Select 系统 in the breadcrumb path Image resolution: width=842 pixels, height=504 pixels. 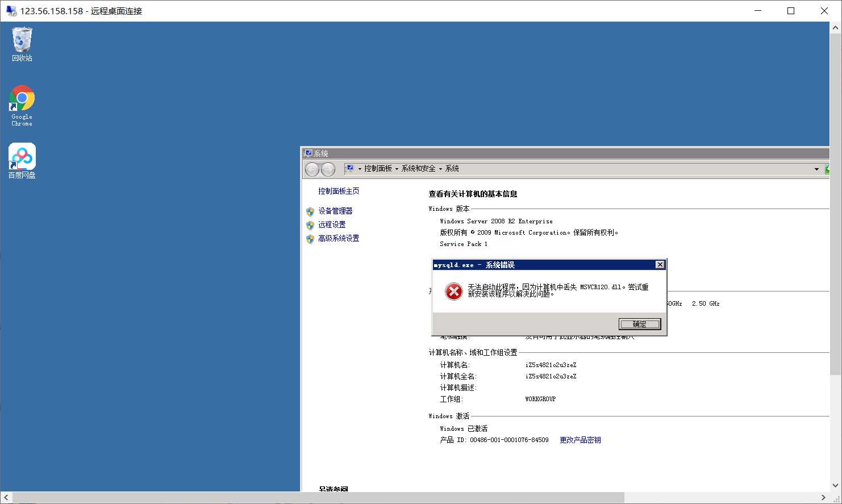(452, 169)
